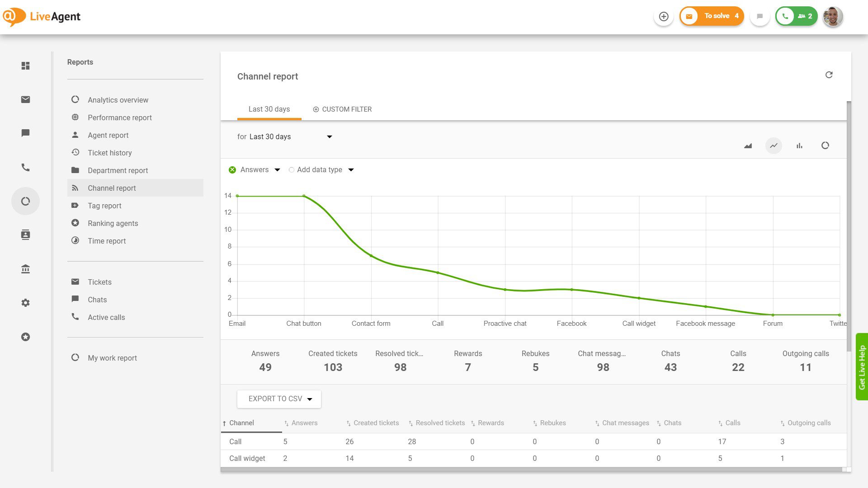The width and height of the screenshot is (868, 488).
Task: Select the Add data type radio button
Action: (x=292, y=169)
